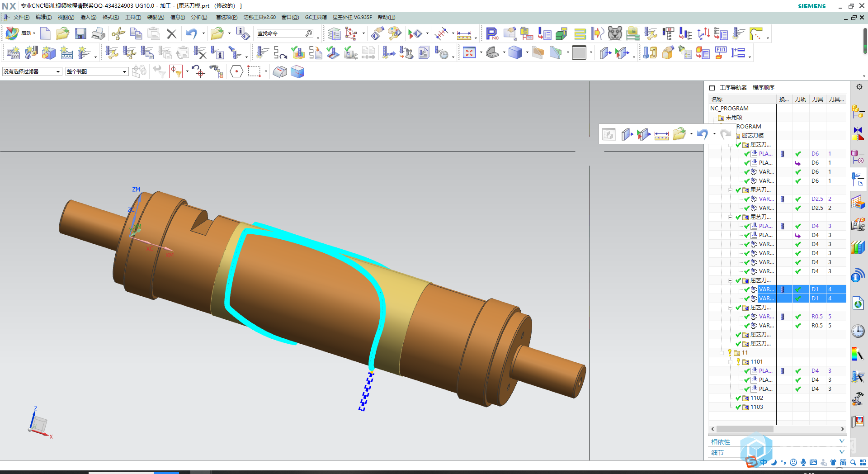Toggle the System Materials rainbow sidebar panel
Screen dimensions: 868x474
pyautogui.click(x=858, y=354)
